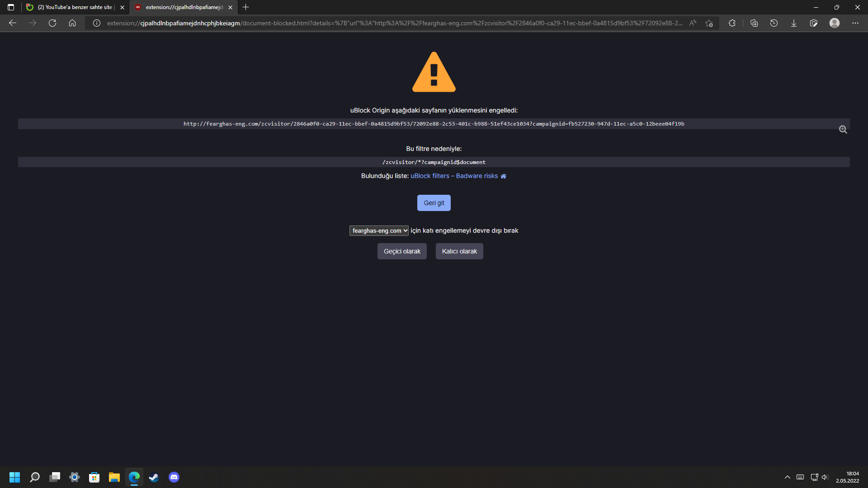The height and width of the screenshot is (488, 868).
Task: Add this page to favorites star icon
Action: tap(709, 23)
